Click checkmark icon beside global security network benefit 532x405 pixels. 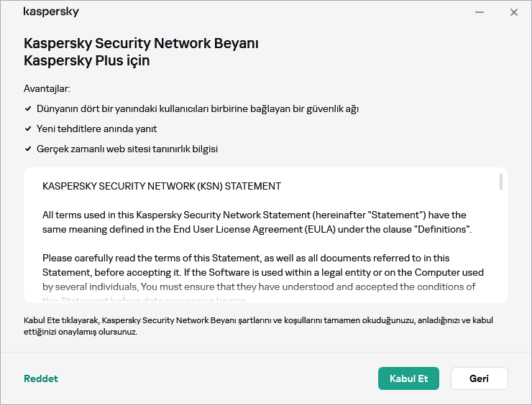(27, 109)
